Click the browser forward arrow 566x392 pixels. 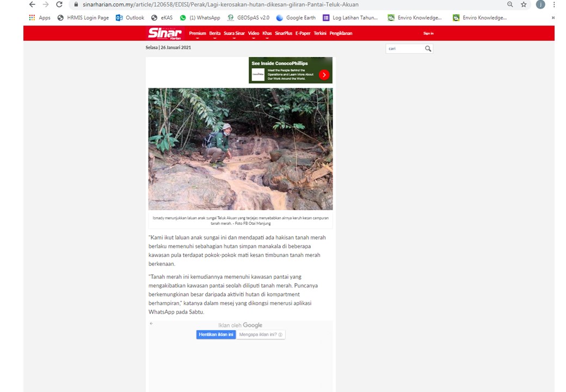click(x=46, y=5)
